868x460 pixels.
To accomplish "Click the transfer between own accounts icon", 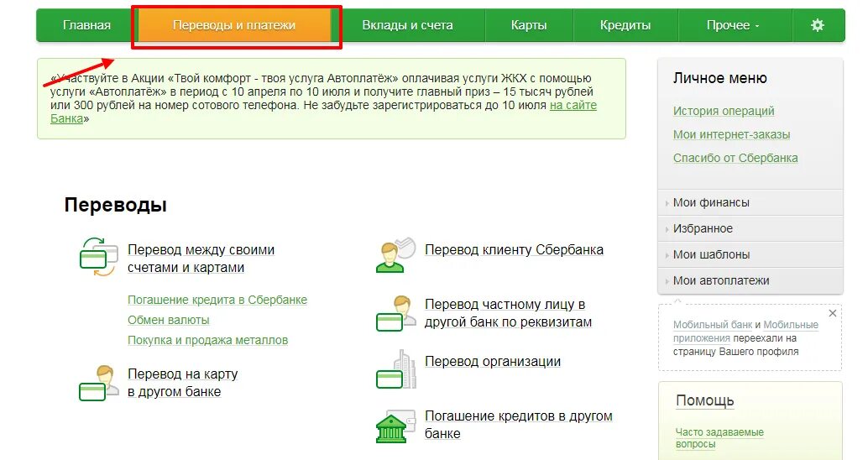I will (x=98, y=258).
